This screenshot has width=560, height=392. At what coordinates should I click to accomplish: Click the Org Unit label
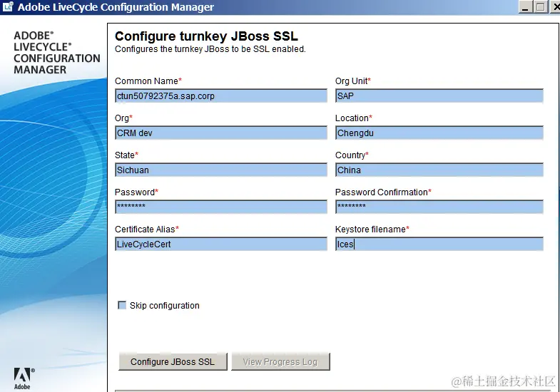coord(352,81)
